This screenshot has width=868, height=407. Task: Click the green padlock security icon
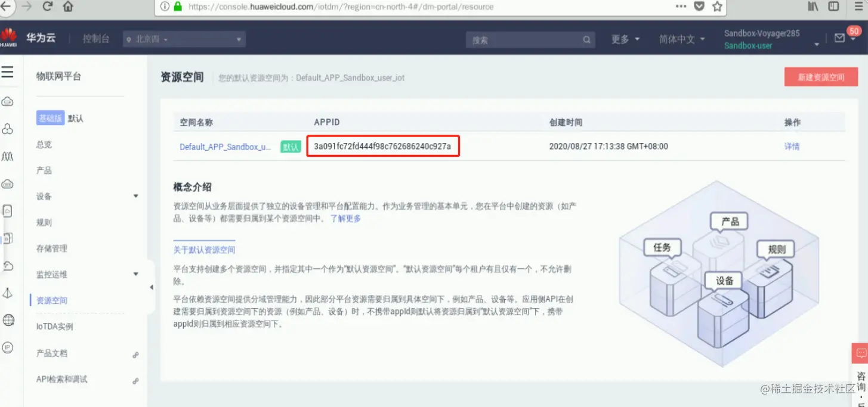178,7
